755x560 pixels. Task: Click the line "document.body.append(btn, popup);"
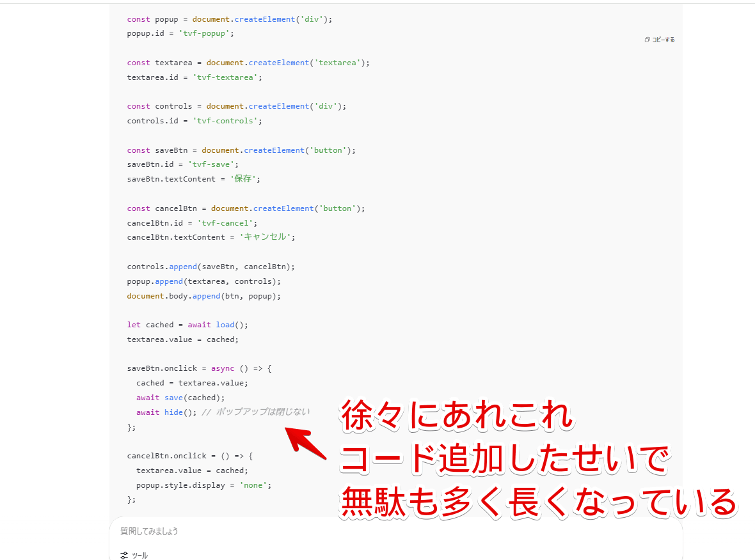[203, 296]
